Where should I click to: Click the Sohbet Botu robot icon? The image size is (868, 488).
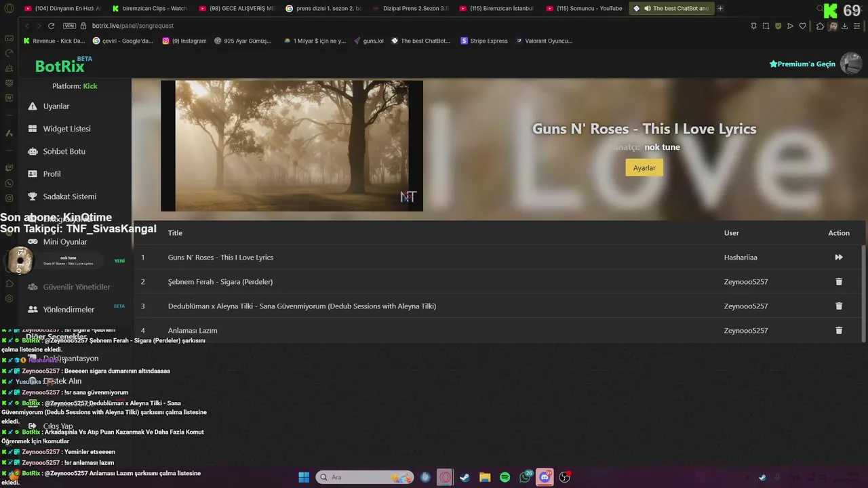(x=33, y=151)
